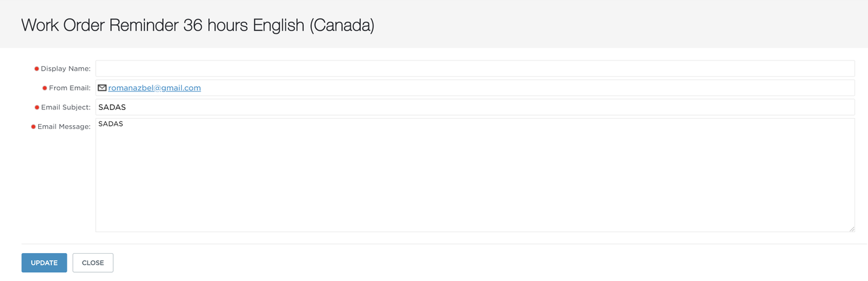Click the red required dot next to Email Subject
868x281 pixels.
[x=37, y=107]
